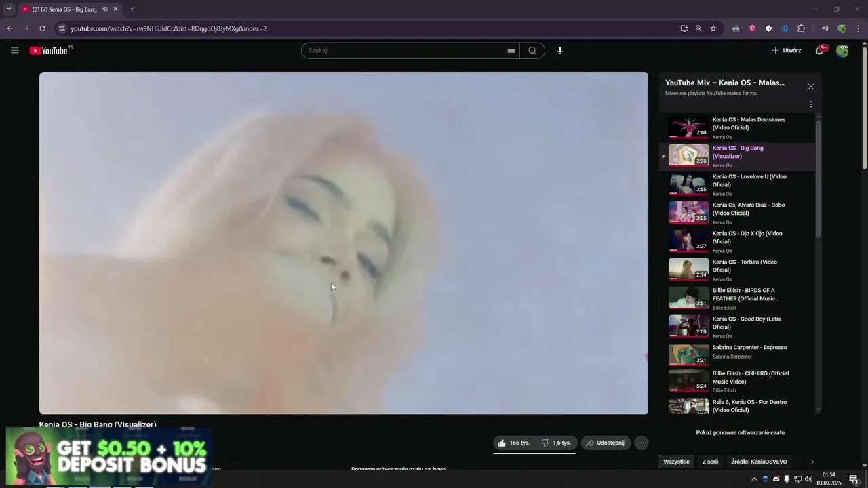The image size is (868, 488).
Task: Click install app icon in address bar
Action: click(x=684, y=28)
